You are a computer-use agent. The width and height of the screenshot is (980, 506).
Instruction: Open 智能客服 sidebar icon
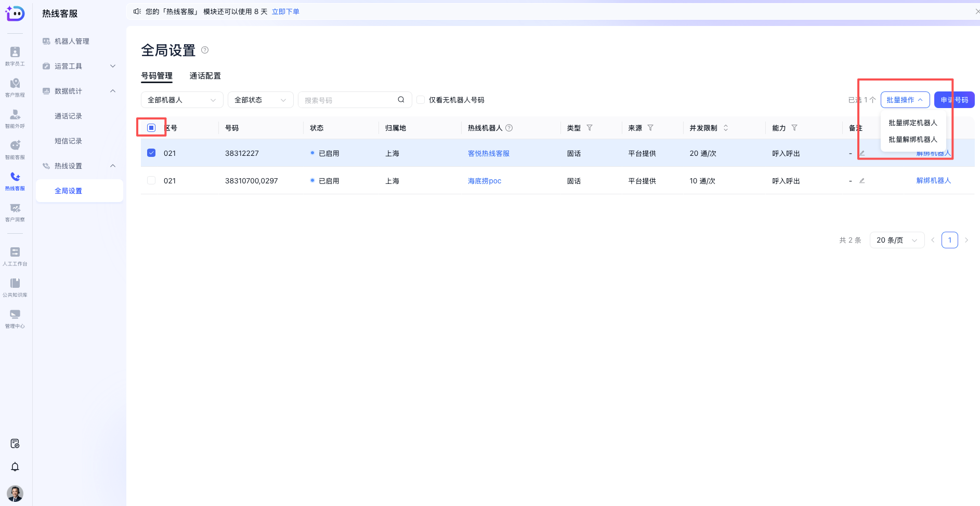(15, 149)
